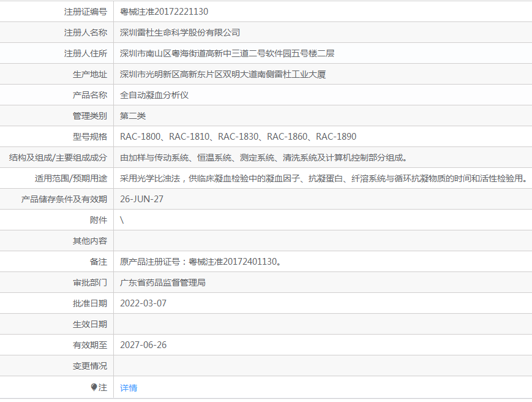This screenshot has height=402, width=532.
Task: Click the 管理类别 label
Action: coord(90,116)
